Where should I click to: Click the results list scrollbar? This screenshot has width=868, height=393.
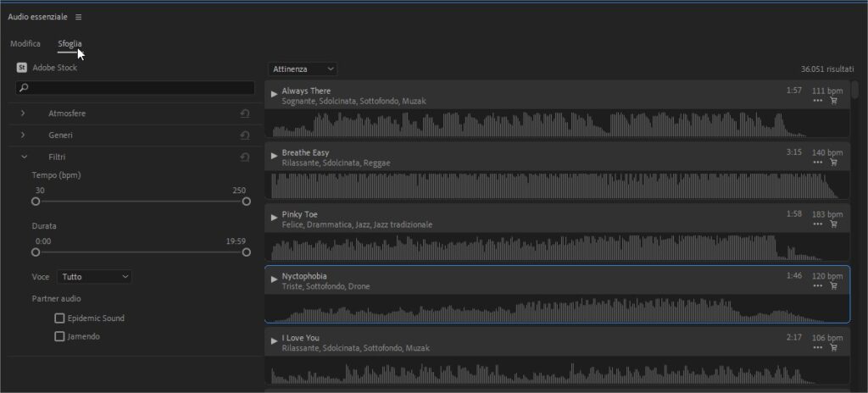[855, 89]
